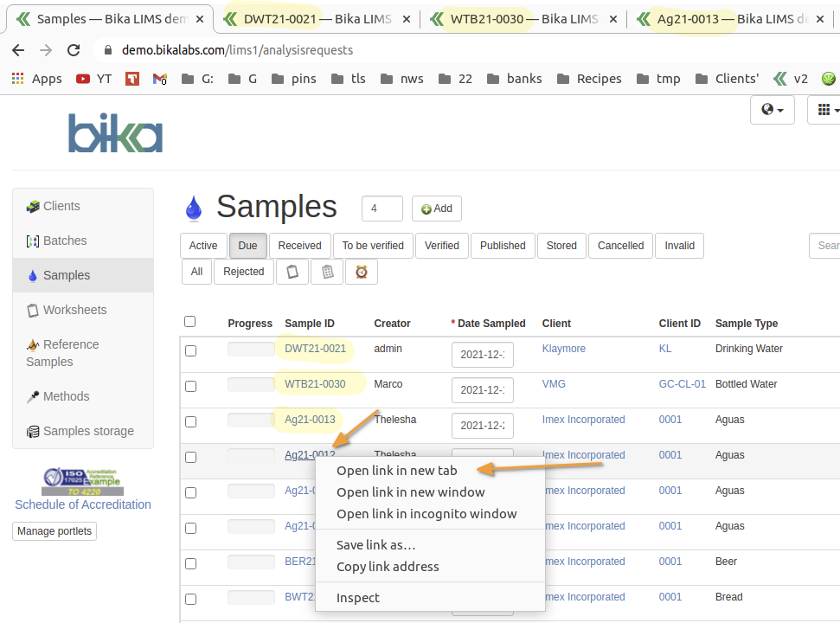The width and height of the screenshot is (840, 623).
Task: Open the Methods sidebar entry
Action: 65,396
